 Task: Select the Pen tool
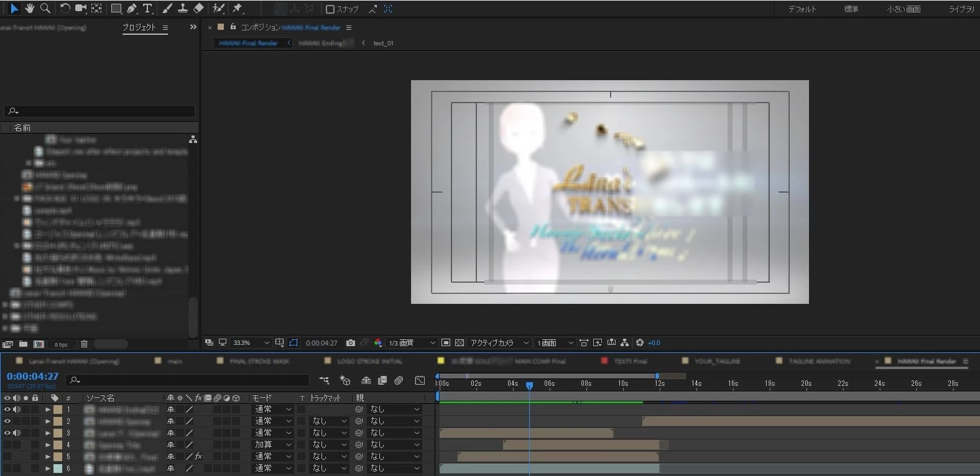(132, 8)
